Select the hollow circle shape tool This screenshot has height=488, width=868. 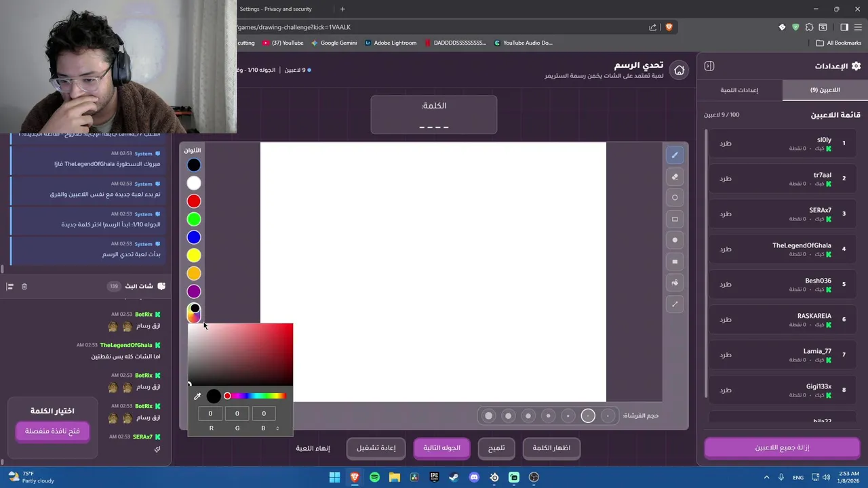[x=675, y=198]
